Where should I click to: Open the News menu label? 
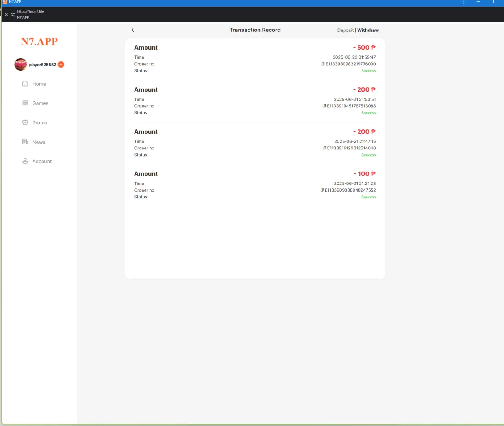point(39,142)
